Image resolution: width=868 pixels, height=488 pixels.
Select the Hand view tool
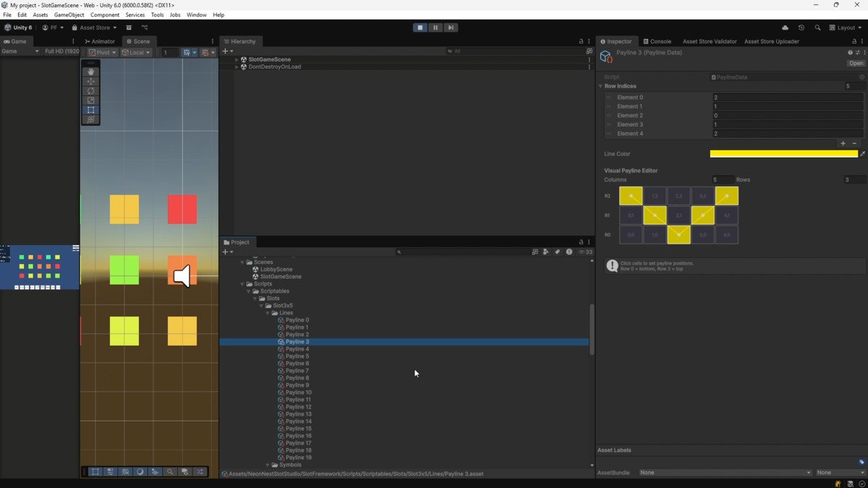[x=90, y=72]
